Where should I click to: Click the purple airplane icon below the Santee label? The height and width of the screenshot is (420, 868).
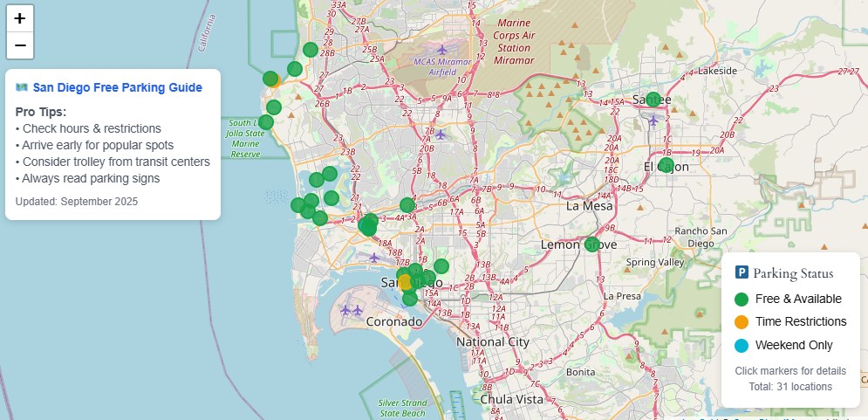click(x=653, y=120)
